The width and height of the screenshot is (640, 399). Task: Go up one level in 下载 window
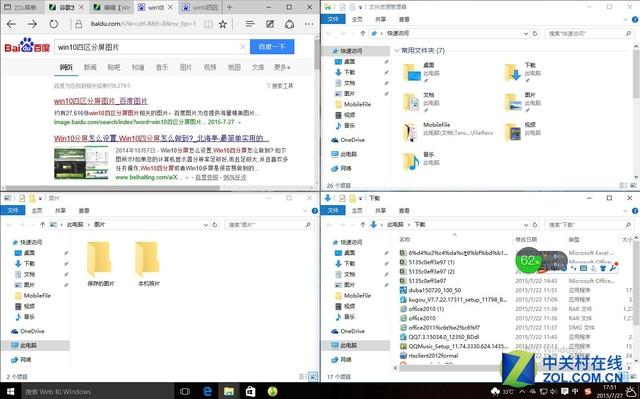click(362, 225)
